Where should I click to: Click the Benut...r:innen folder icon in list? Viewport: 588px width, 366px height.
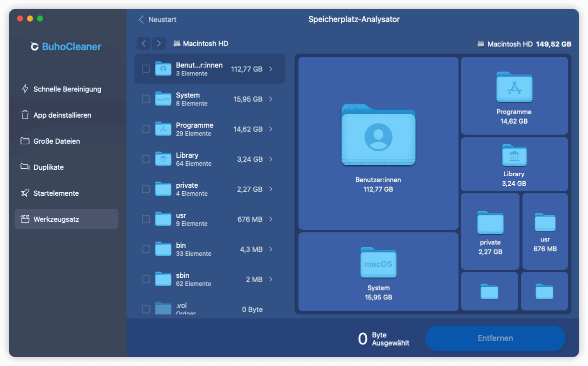click(163, 69)
